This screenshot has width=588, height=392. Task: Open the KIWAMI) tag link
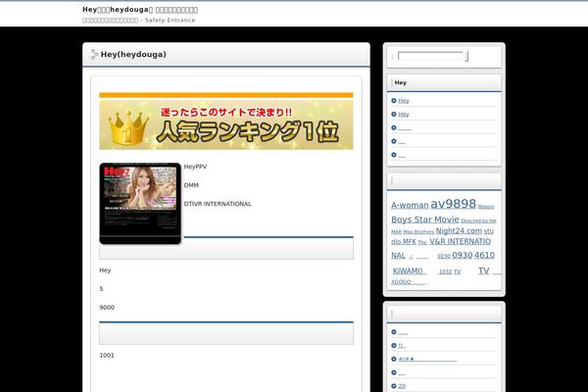(x=408, y=270)
